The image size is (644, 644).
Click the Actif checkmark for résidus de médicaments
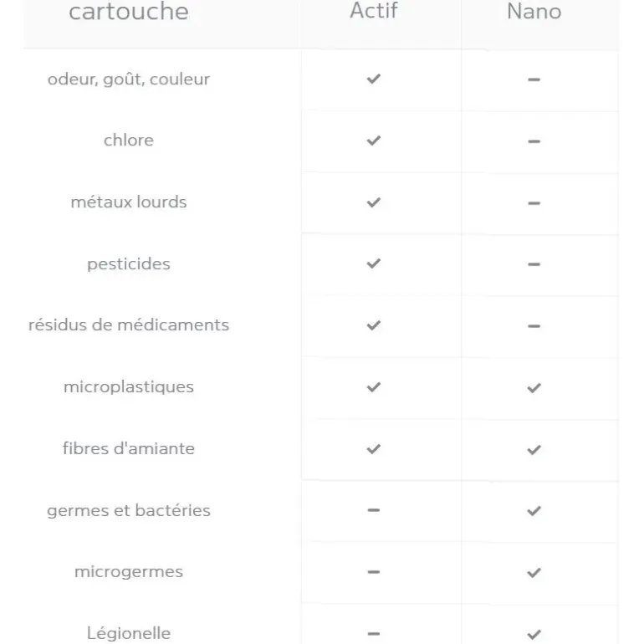(x=374, y=325)
